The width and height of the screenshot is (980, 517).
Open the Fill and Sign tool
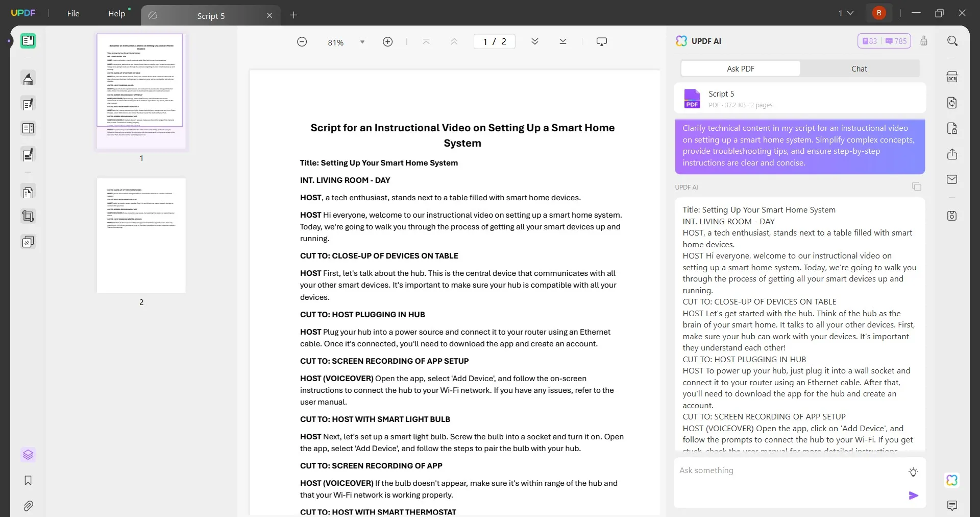pyautogui.click(x=28, y=155)
